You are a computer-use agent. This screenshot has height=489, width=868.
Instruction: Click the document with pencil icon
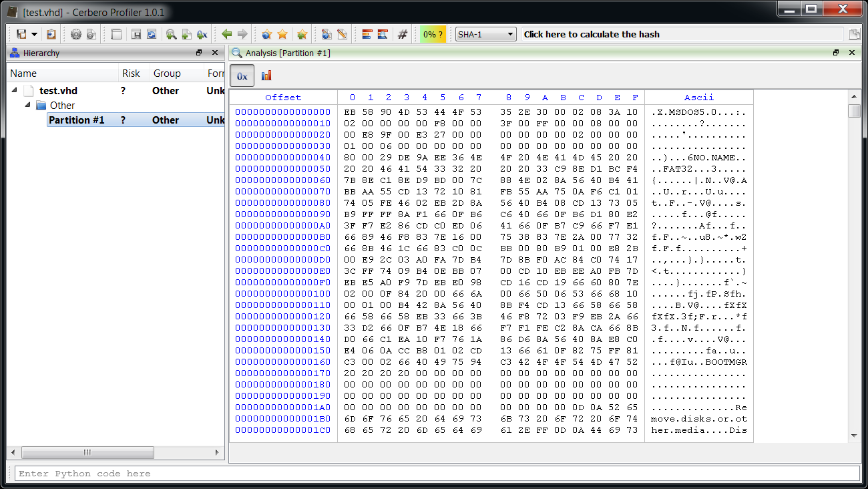(x=342, y=34)
